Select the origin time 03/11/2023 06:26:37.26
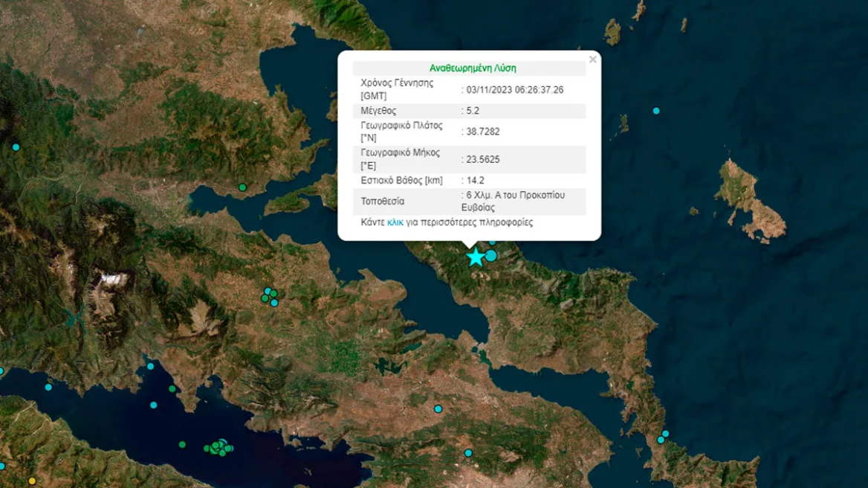Image resolution: width=868 pixels, height=488 pixels. tap(514, 89)
